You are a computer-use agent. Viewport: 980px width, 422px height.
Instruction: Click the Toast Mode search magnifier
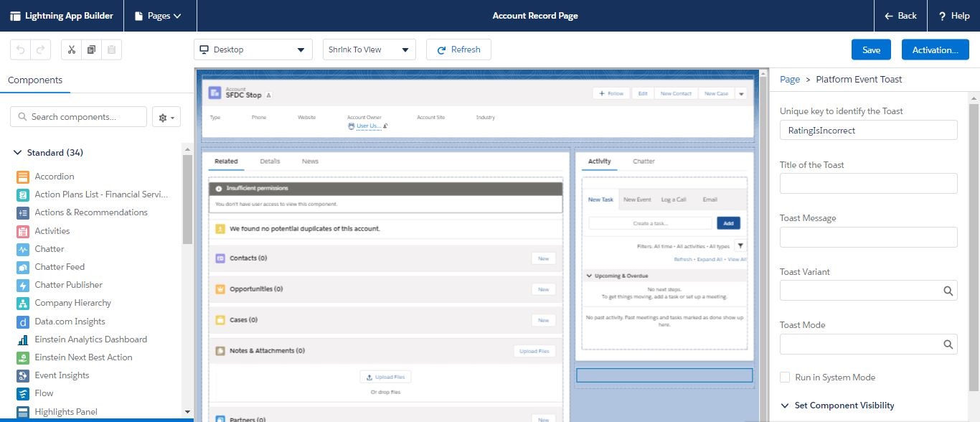point(948,344)
